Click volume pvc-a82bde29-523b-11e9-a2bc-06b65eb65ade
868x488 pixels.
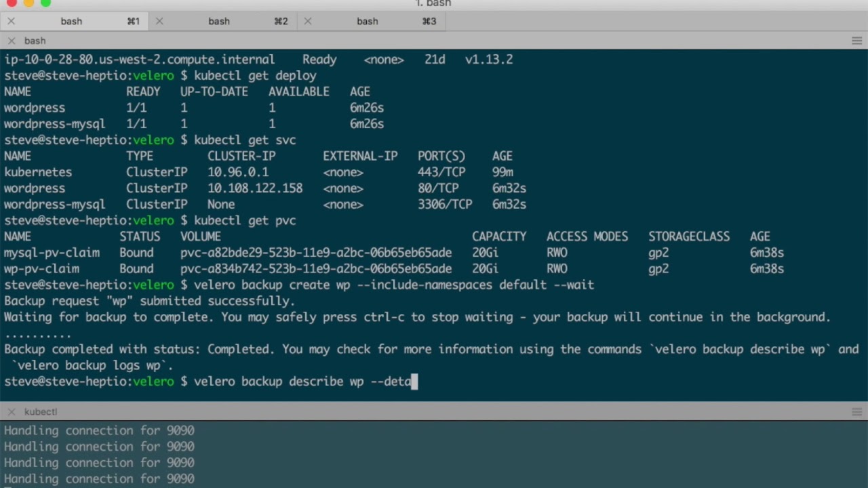coord(316,253)
